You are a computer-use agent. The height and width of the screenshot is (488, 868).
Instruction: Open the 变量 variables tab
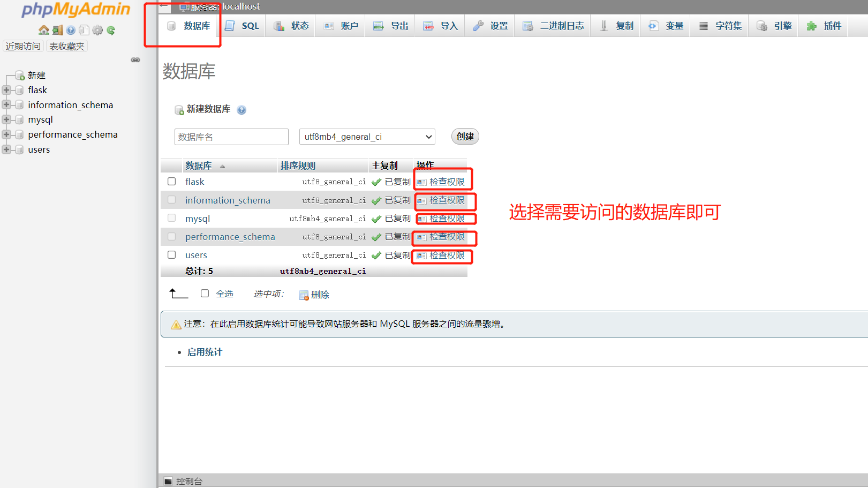coord(666,26)
